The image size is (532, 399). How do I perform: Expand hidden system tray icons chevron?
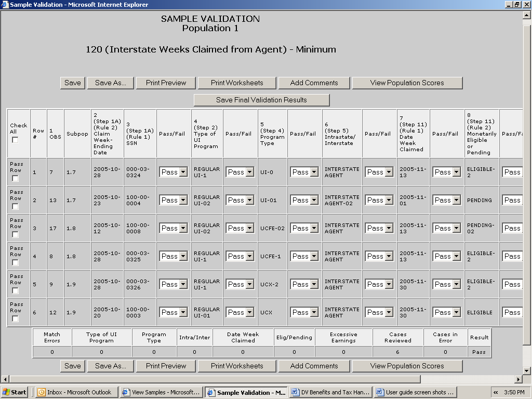tap(496, 392)
